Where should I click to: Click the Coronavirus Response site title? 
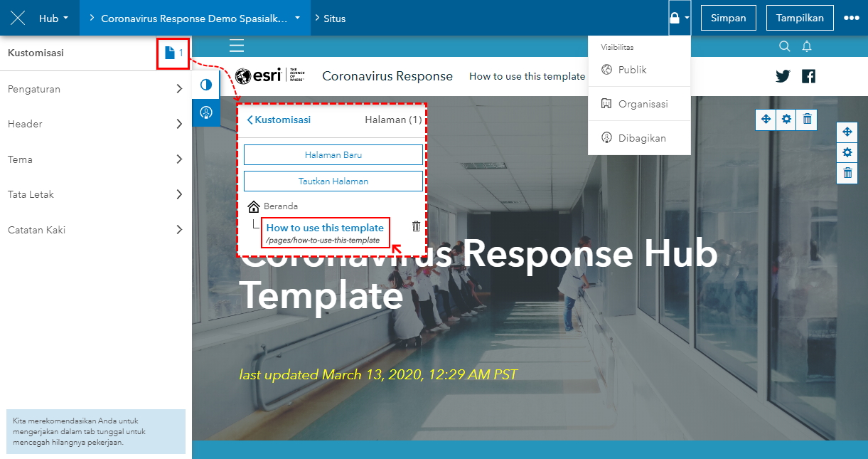click(x=387, y=76)
